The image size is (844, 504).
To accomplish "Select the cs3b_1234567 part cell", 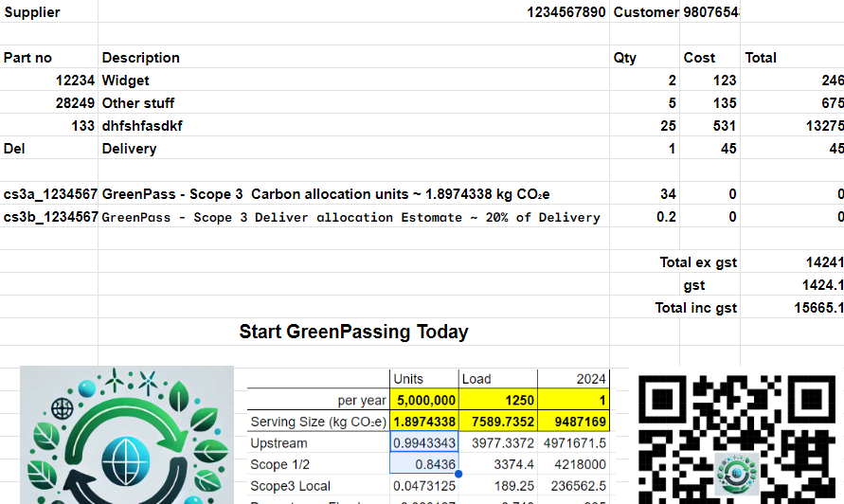I will [49, 216].
